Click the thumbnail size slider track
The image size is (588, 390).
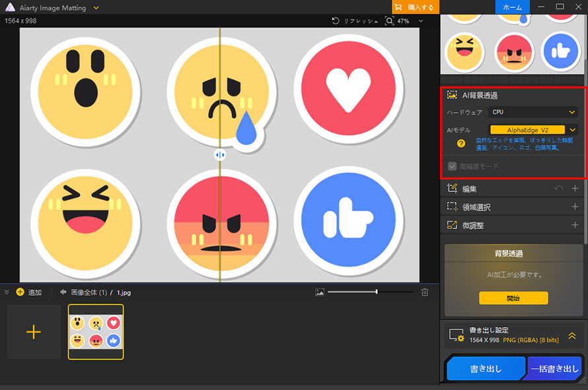[371, 292]
